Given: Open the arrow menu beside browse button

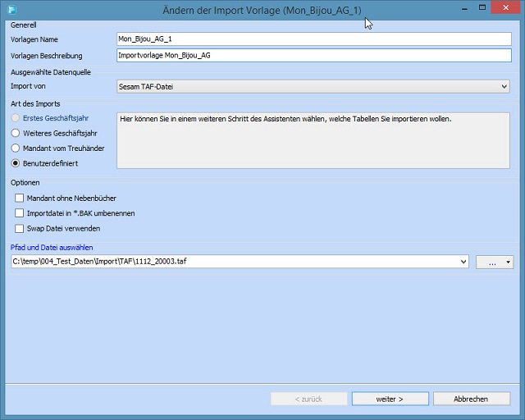Looking at the screenshot, I should (x=509, y=262).
